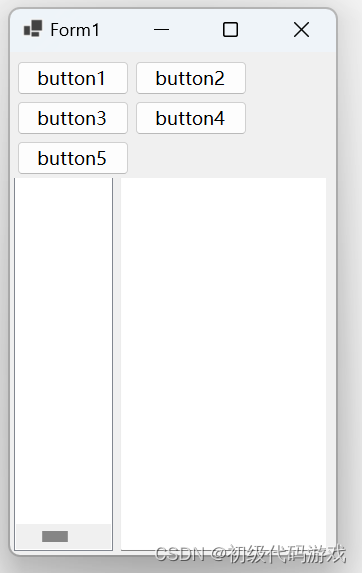Select button3

coord(73,118)
